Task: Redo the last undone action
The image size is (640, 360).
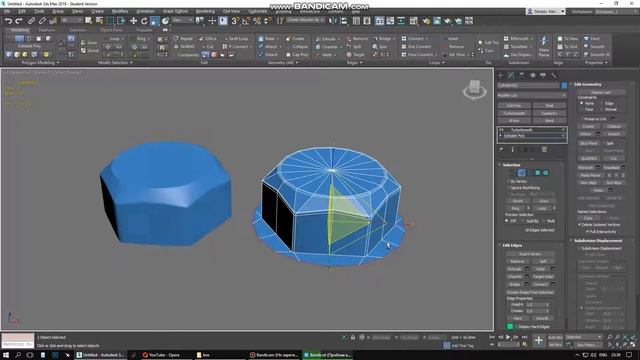Action: [19, 21]
